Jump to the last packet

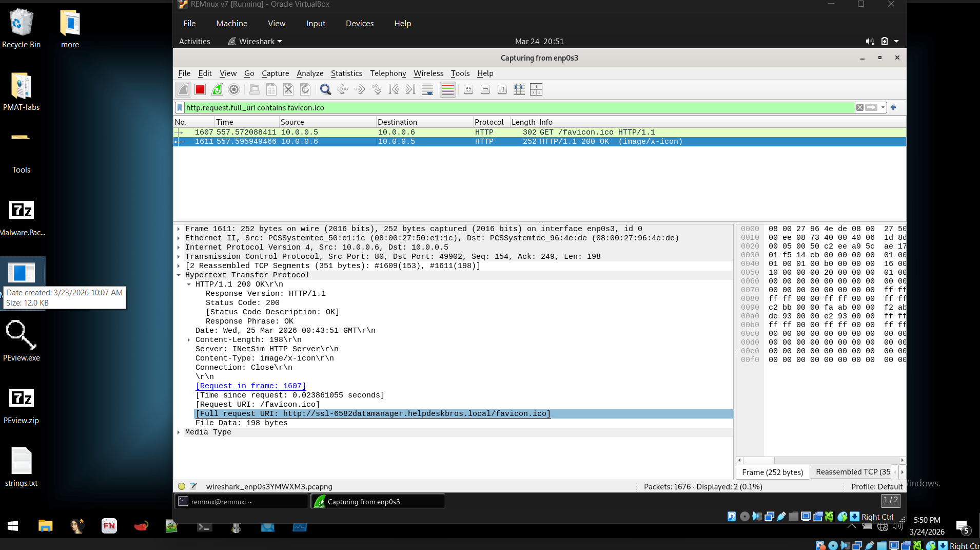tap(410, 90)
